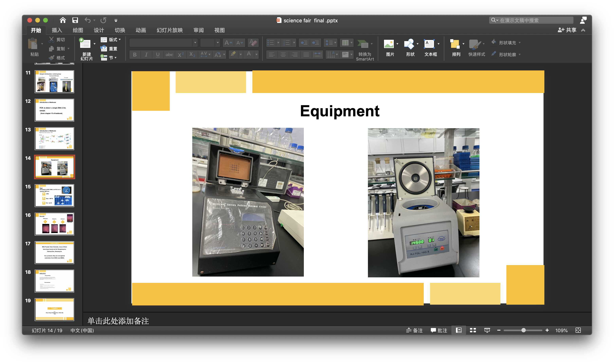Image resolution: width=614 pixels, height=364 pixels.
Task: Switch to the Transitions (切换) tab
Action: tap(120, 30)
